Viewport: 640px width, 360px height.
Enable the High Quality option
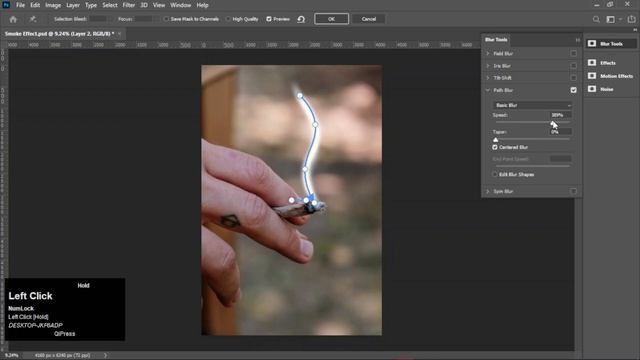(x=228, y=19)
